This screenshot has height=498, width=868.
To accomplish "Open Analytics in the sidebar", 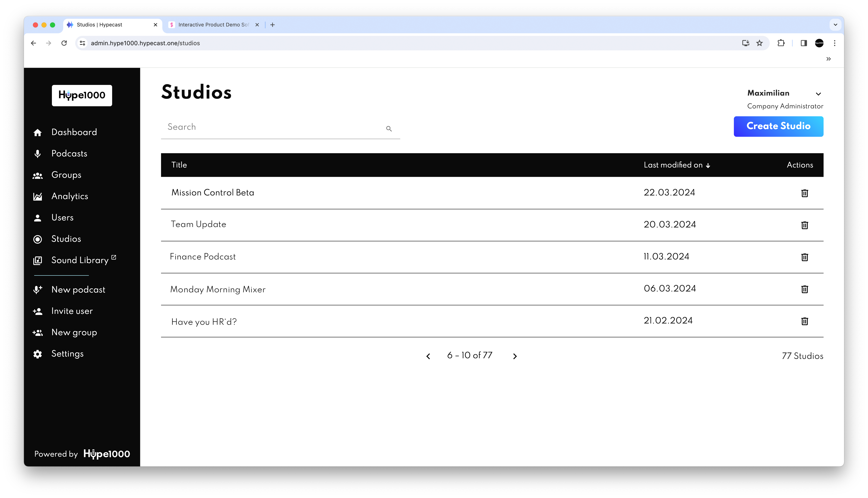I will click(69, 196).
